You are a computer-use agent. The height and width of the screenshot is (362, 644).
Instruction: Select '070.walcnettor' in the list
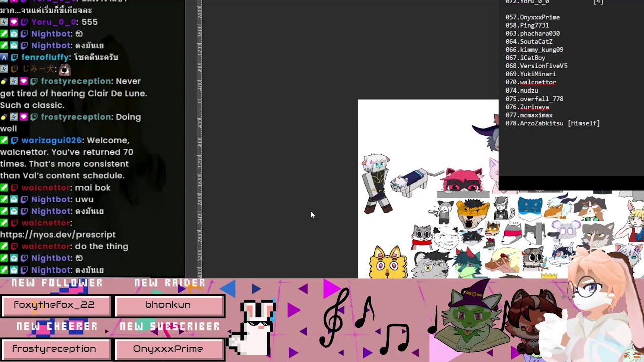(x=531, y=82)
